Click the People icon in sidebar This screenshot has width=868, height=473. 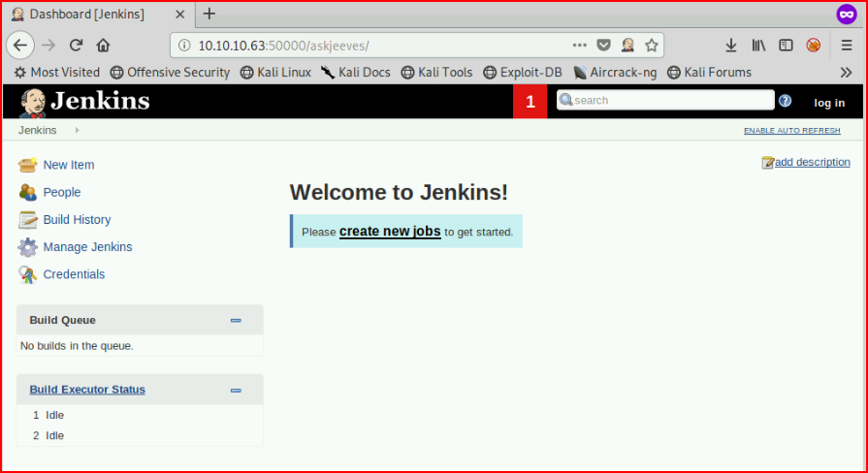point(27,192)
